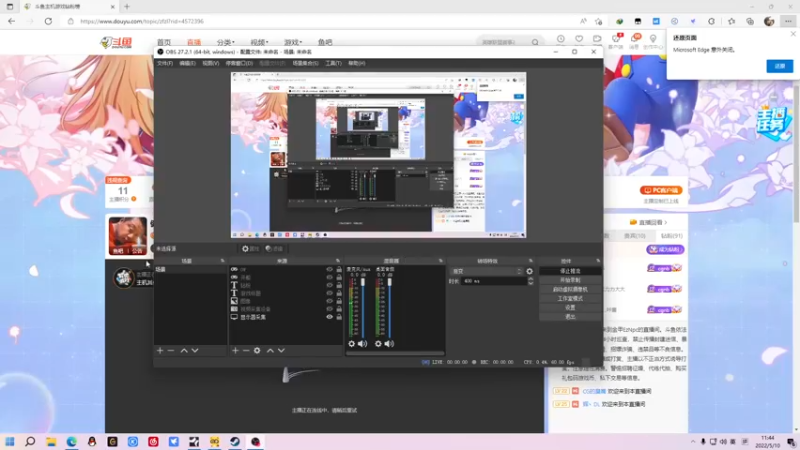Toggle lock of first source row

(339, 269)
